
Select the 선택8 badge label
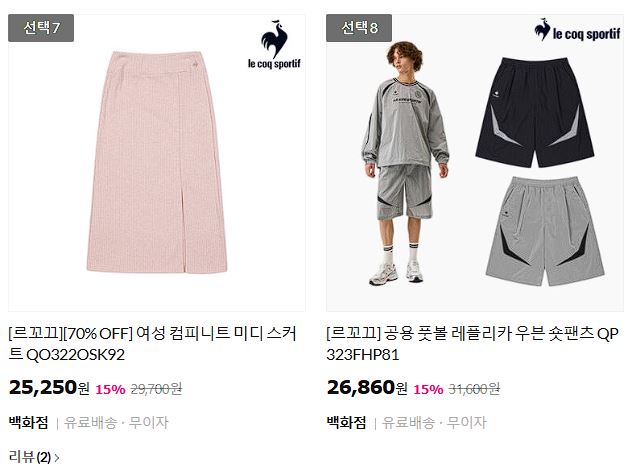point(359,28)
